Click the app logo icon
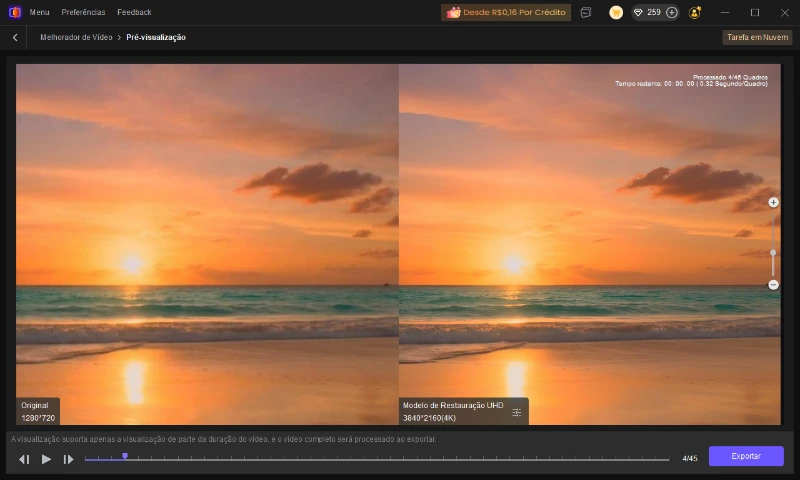The image size is (800, 480). 15,12
